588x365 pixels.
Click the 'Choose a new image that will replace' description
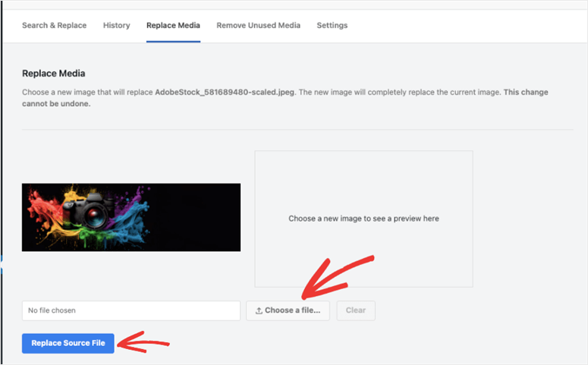click(87, 93)
